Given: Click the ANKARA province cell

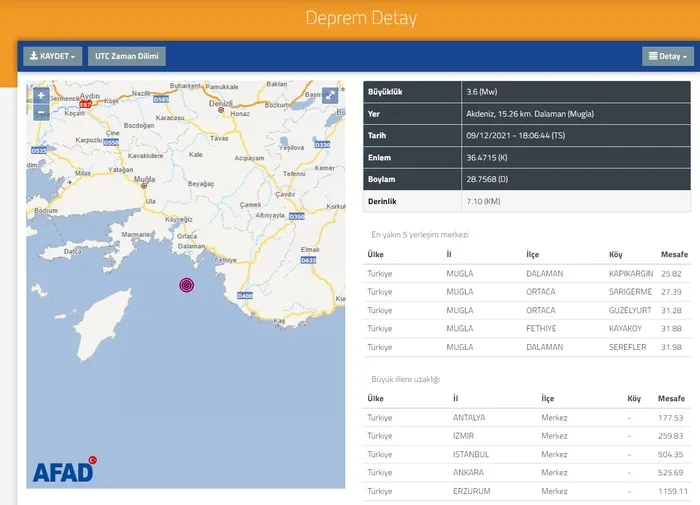Looking at the screenshot, I should [x=468, y=472].
